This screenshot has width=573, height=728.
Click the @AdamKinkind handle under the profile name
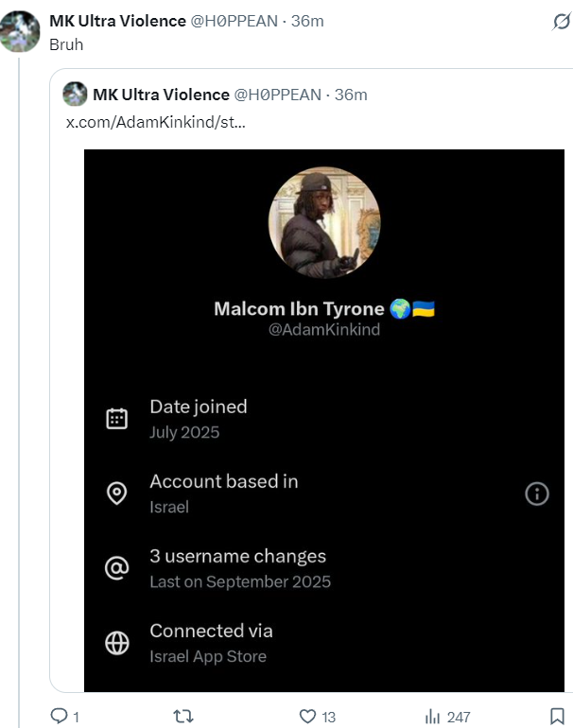[324, 331]
